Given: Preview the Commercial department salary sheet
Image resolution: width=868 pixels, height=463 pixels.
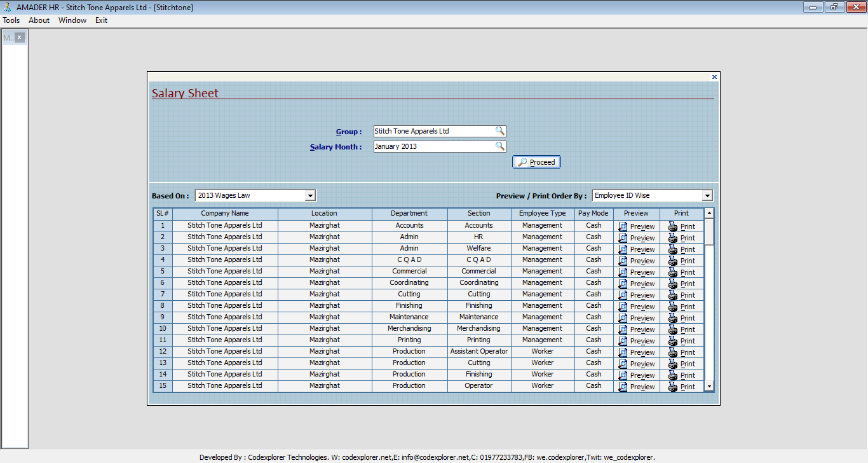Looking at the screenshot, I should click(637, 272).
